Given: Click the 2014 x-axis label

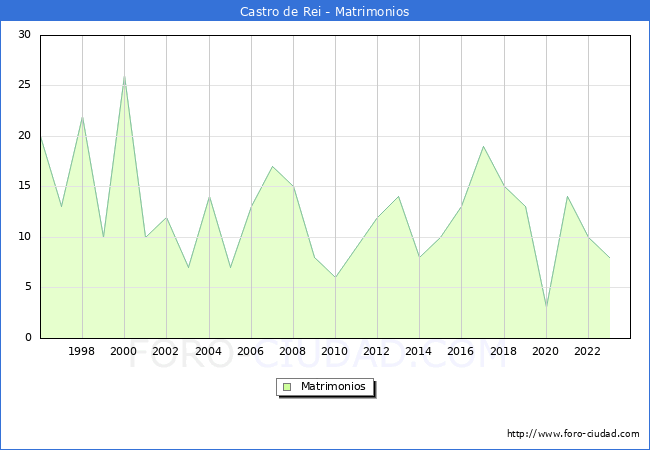Looking at the screenshot, I should (x=418, y=351).
